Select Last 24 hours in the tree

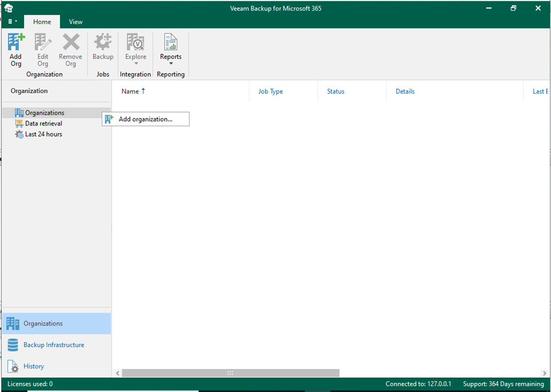43,134
